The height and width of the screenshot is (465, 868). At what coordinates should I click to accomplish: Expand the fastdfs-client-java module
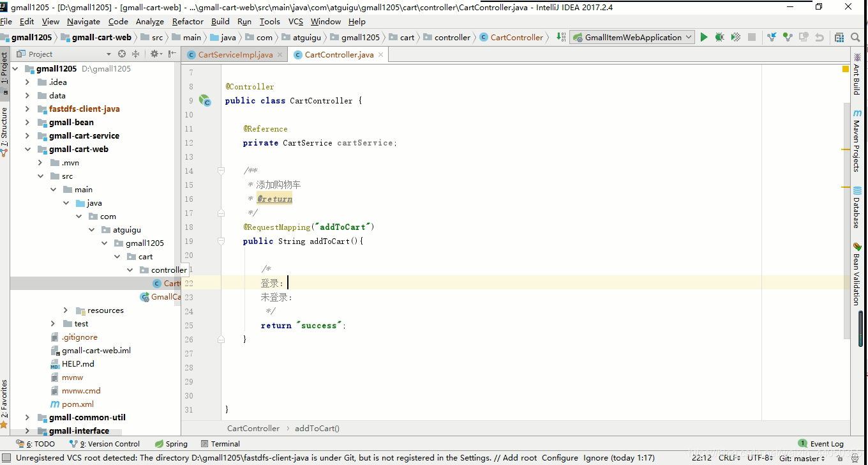pyautogui.click(x=27, y=109)
